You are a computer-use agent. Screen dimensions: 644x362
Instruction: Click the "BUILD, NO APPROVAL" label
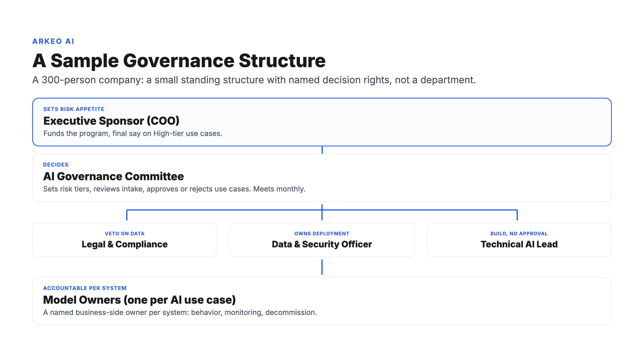pyautogui.click(x=519, y=233)
